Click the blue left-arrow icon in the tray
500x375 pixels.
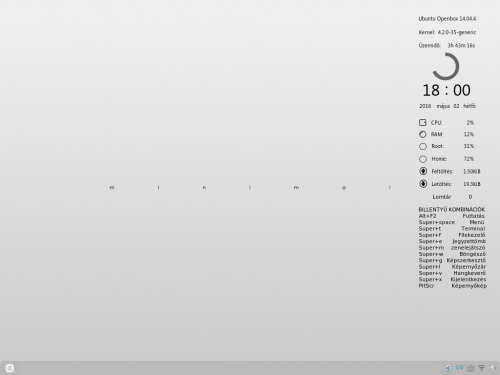[x=448, y=368]
